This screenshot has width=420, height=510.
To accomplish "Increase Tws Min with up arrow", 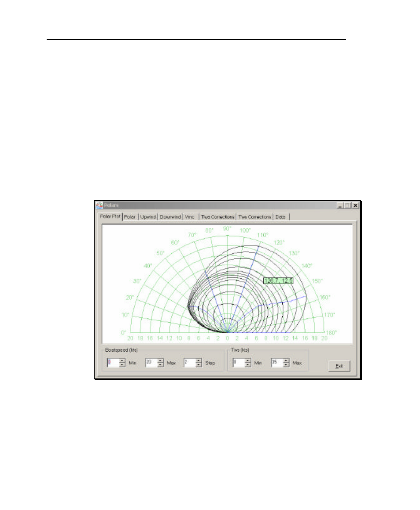I will tap(248, 360).
